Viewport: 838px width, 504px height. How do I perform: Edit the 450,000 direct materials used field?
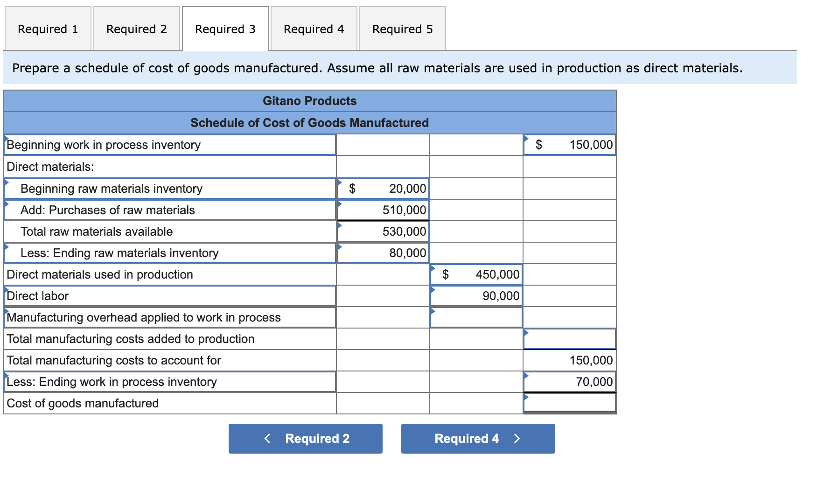pyautogui.click(x=476, y=274)
